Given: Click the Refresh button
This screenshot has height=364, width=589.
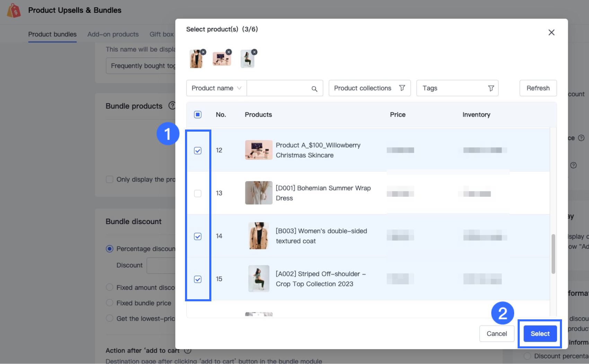Looking at the screenshot, I should pos(538,88).
